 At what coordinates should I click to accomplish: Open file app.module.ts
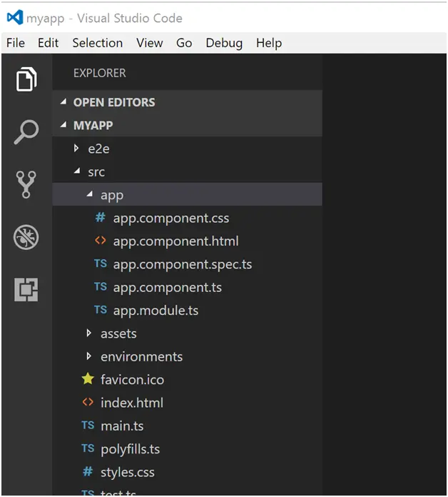[156, 311]
